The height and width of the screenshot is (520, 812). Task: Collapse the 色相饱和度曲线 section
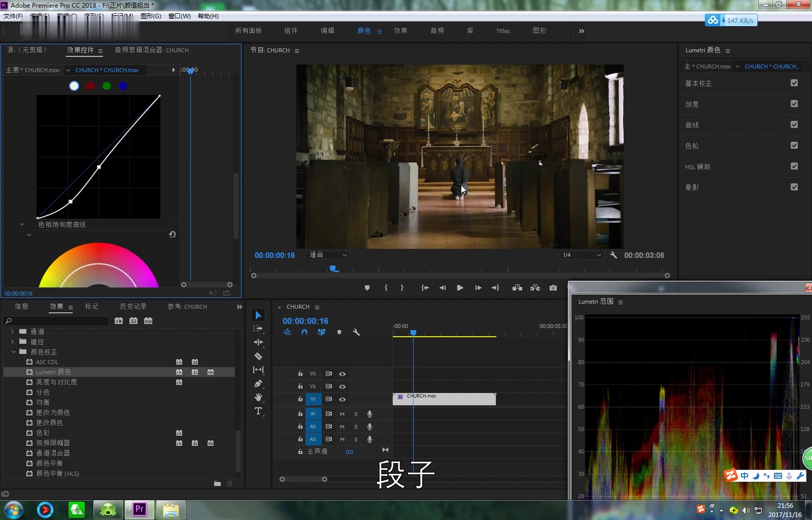click(x=22, y=224)
